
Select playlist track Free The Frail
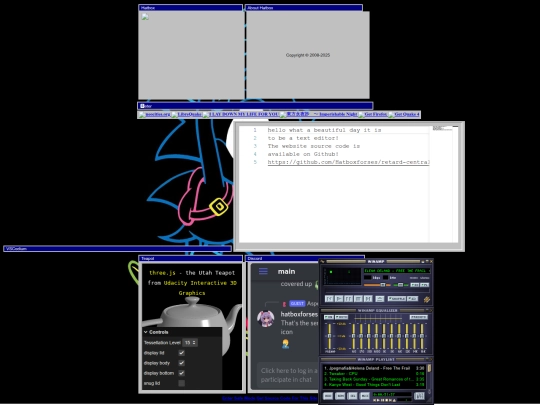click(x=374, y=368)
